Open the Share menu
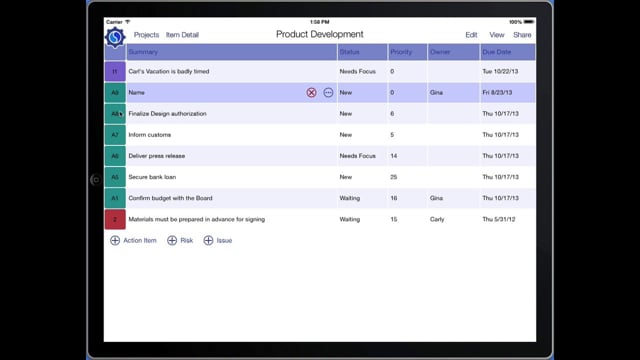 pyautogui.click(x=522, y=35)
